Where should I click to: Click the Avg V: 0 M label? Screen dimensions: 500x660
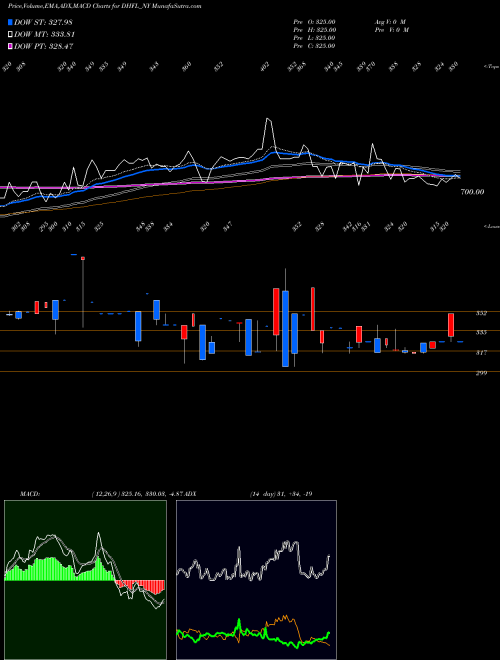(391, 21)
